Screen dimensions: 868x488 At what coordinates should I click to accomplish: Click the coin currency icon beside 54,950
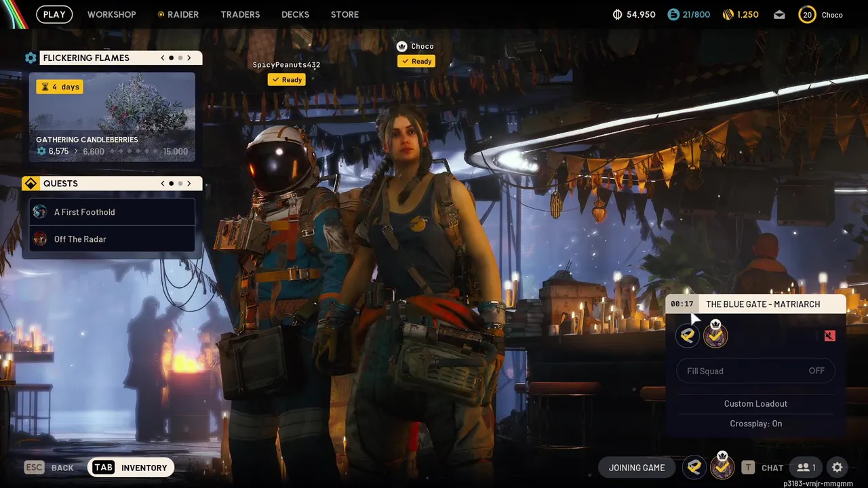pos(617,14)
